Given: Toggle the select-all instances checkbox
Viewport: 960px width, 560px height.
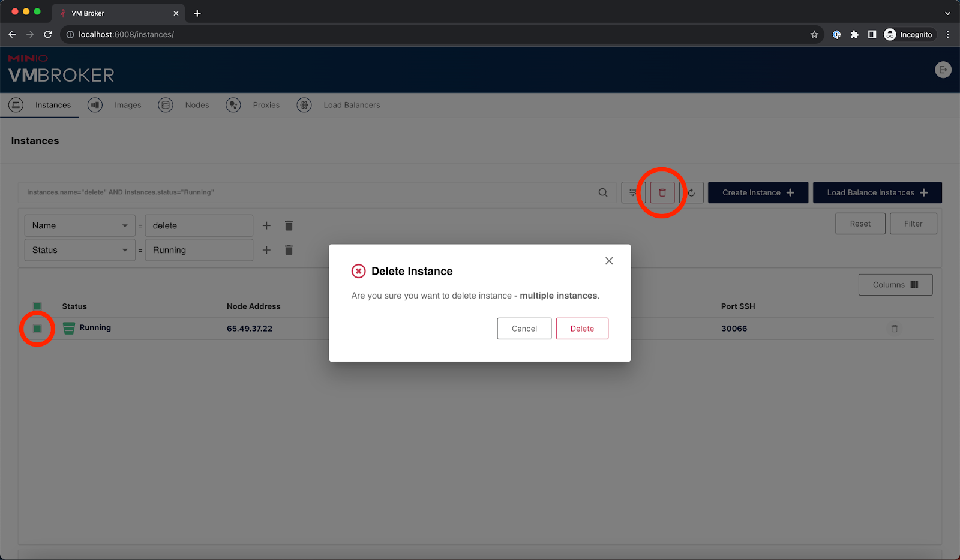Looking at the screenshot, I should [x=37, y=306].
